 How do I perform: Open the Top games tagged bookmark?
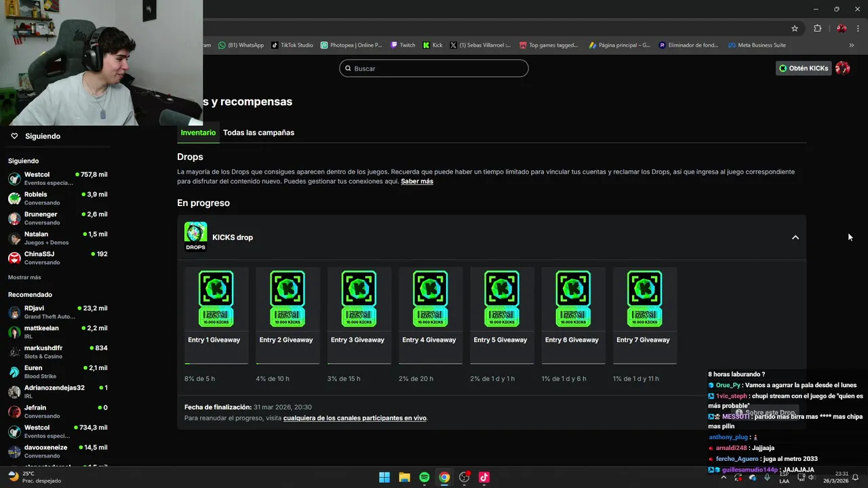[x=549, y=45]
